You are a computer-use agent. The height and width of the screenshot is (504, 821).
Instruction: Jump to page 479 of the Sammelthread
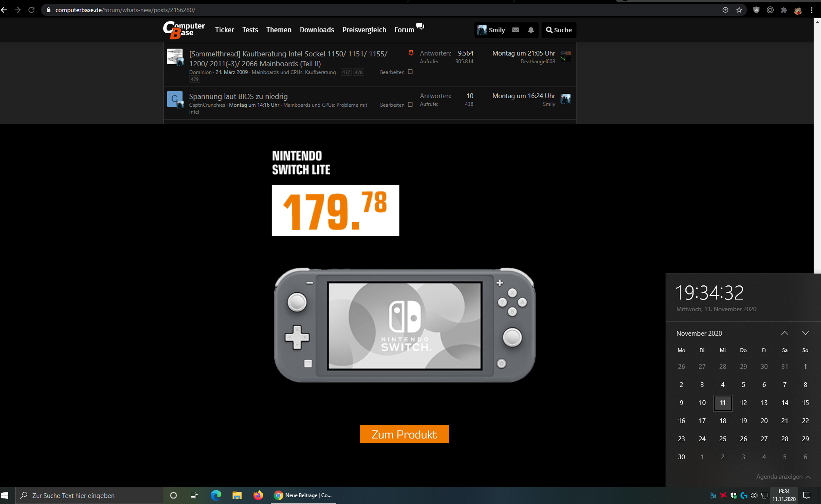point(195,79)
